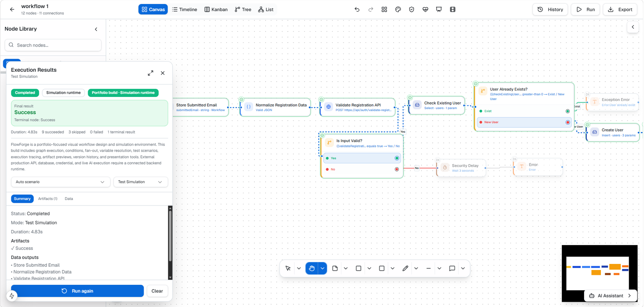This screenshot has width=644, height=307.
Task: Switch to the Canvas view
Action: pos(153,9)
